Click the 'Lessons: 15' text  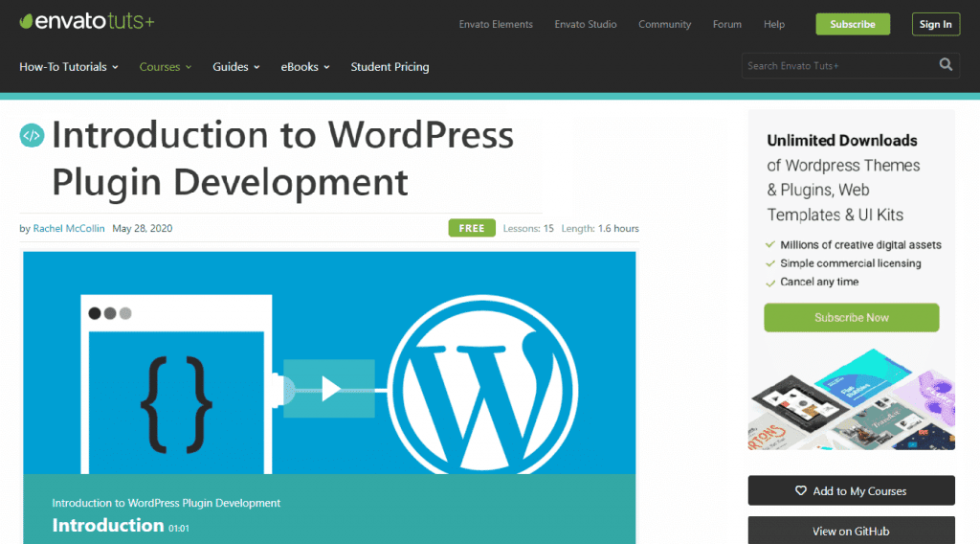(528, 228)
